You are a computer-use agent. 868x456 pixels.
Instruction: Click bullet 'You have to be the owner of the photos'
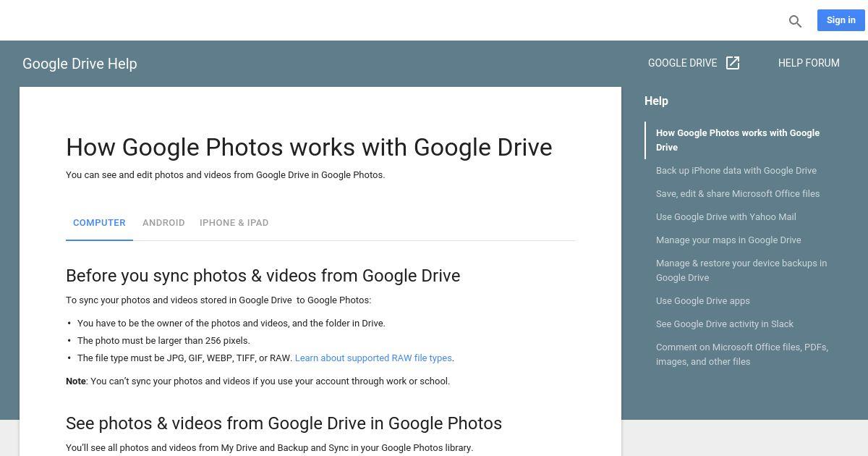coord(231,324)
